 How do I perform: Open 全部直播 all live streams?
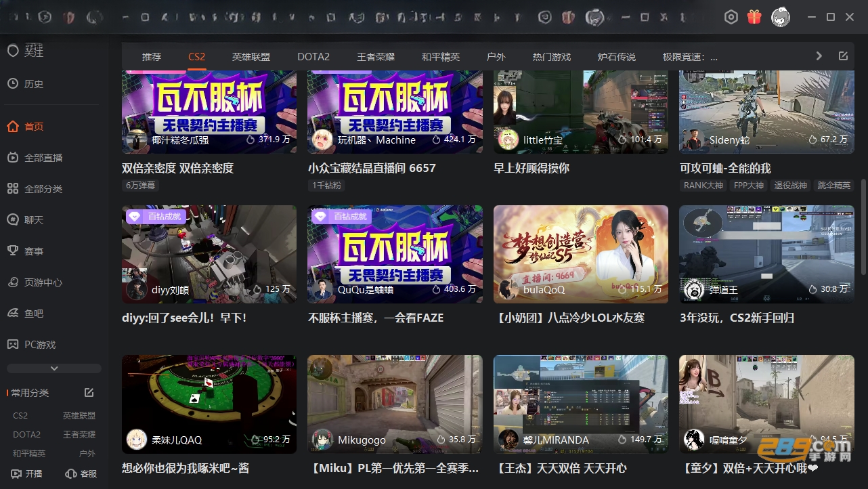(x=35, y=158)
